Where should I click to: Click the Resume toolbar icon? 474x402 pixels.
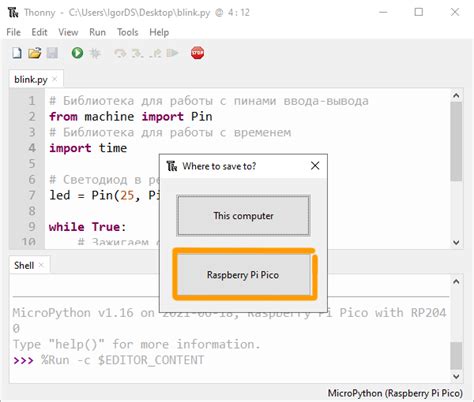[x=172, y=53]
